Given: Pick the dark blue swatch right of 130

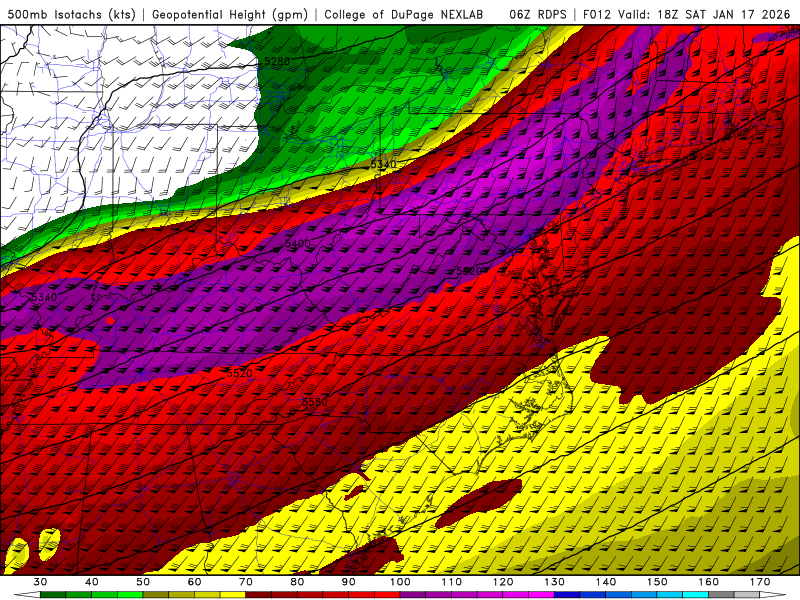Looking at the screenshot, I should 567,595.
